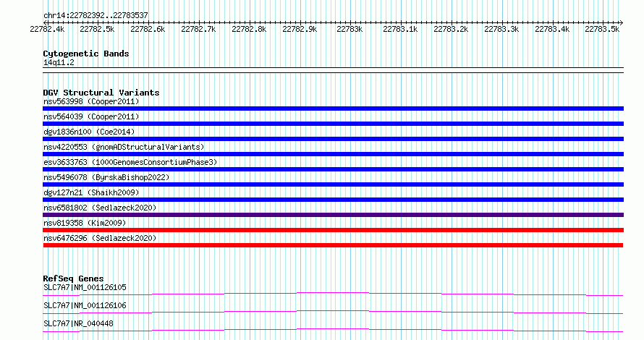Open nsv5496078 (ByrskaBishop2022) variant
Screen dimensions: 644x340
(106, 177)
